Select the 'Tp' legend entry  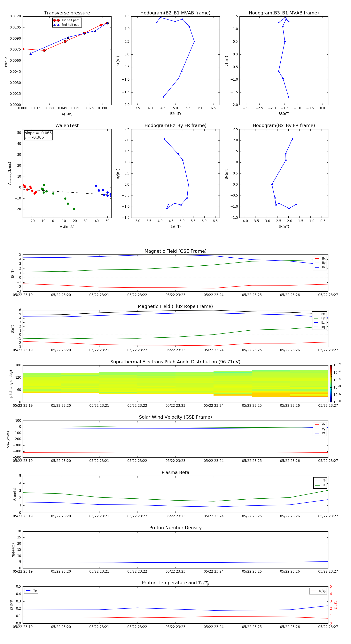pos(31,591)
